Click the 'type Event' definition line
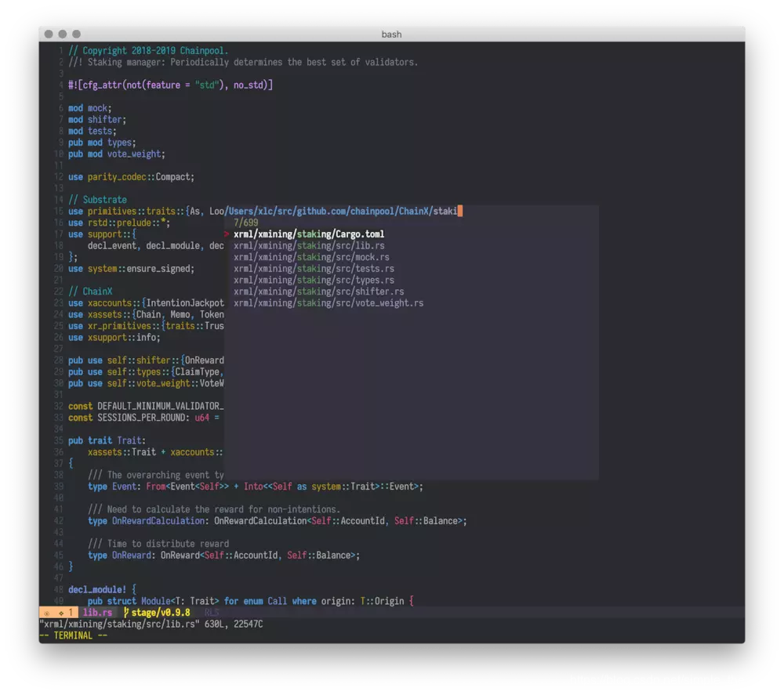Screen dimensions: 784x695 tap(256, 487)
